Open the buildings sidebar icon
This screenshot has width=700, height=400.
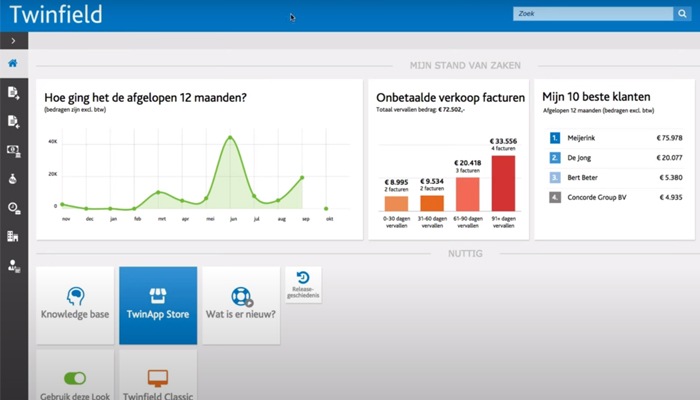point(13,236)
